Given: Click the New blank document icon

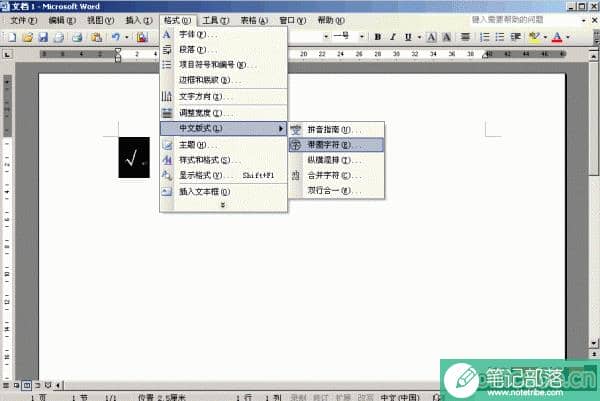Looking at the screenshot, I should tap(12, 37).
